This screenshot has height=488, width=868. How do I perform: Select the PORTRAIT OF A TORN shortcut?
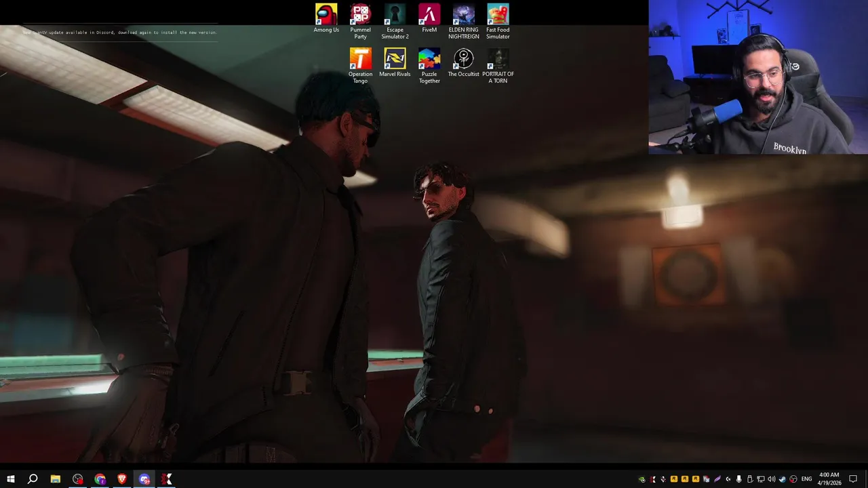[498, 66]
